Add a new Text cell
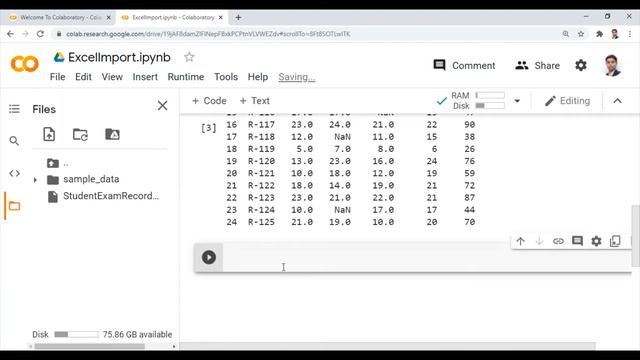Screen dimensions: 640x360 click(x=254, y=101)
